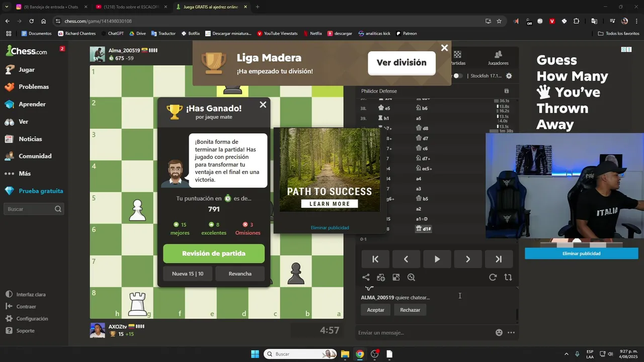The image size is (644, 362).
Task: Click white pawn on the board
Action: point(137,210)
